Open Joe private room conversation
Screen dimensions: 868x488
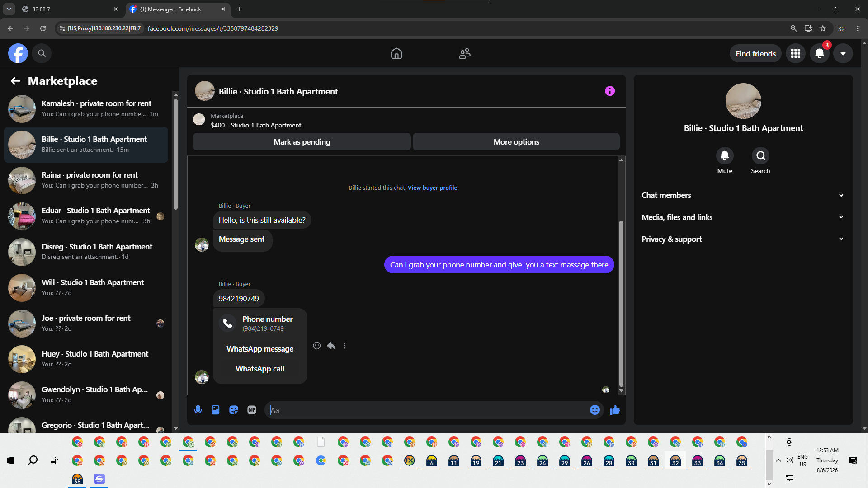86,324
